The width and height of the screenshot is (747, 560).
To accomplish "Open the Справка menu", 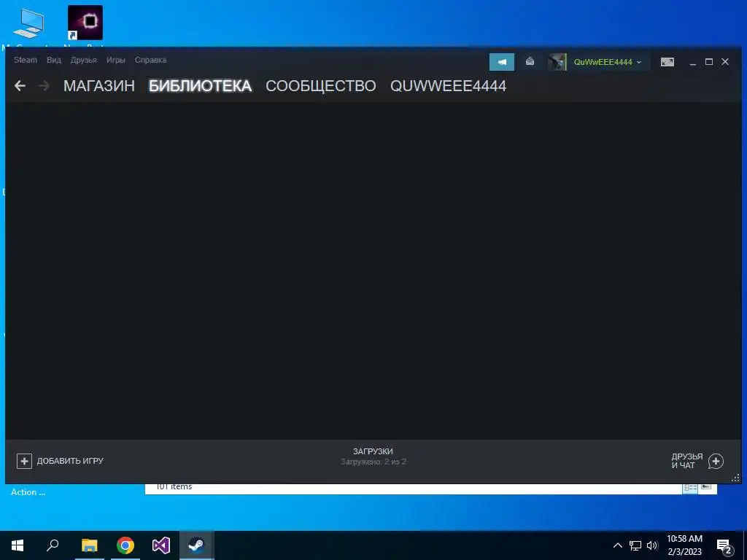I will (150, 60).
